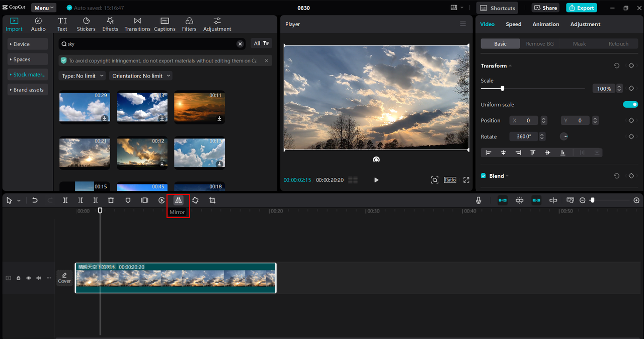Viewport: 644px width, 339px height.
Task: Toggle Uniform scale switch
Action: click(x=630, y=104)
